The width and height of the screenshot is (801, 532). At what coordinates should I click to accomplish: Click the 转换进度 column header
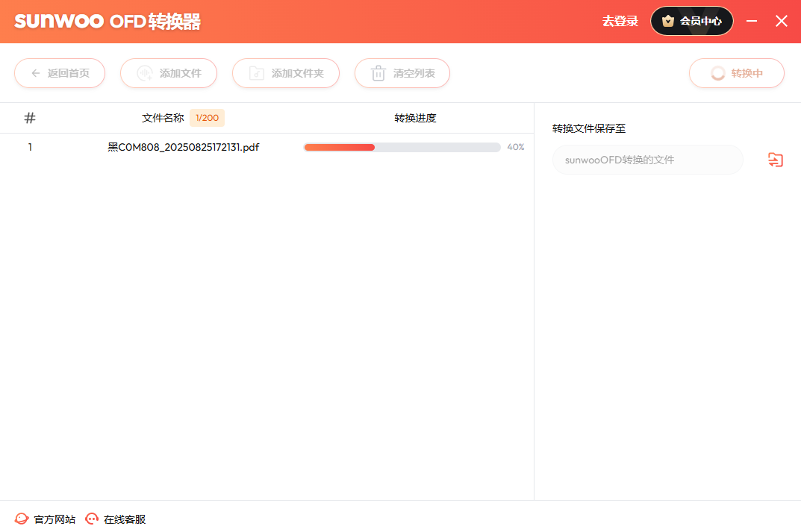point(415,118)
